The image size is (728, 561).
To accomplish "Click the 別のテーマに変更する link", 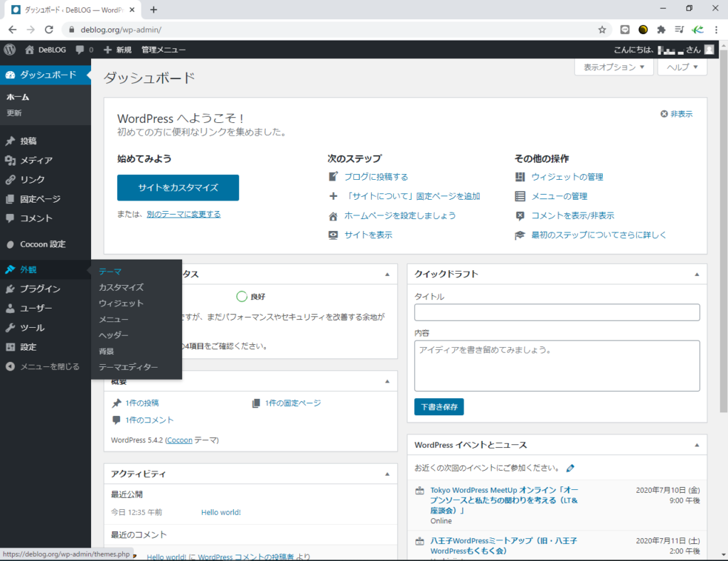I will (x=183, y=214).
